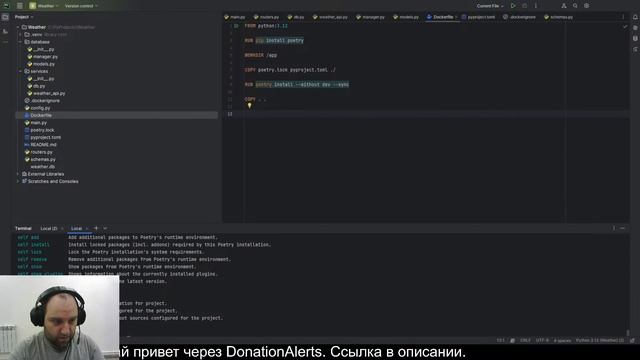Click the UTF-8 encoding status entry
The width and height of the screenshot is (640, 360).
click(x=542, y=340)
